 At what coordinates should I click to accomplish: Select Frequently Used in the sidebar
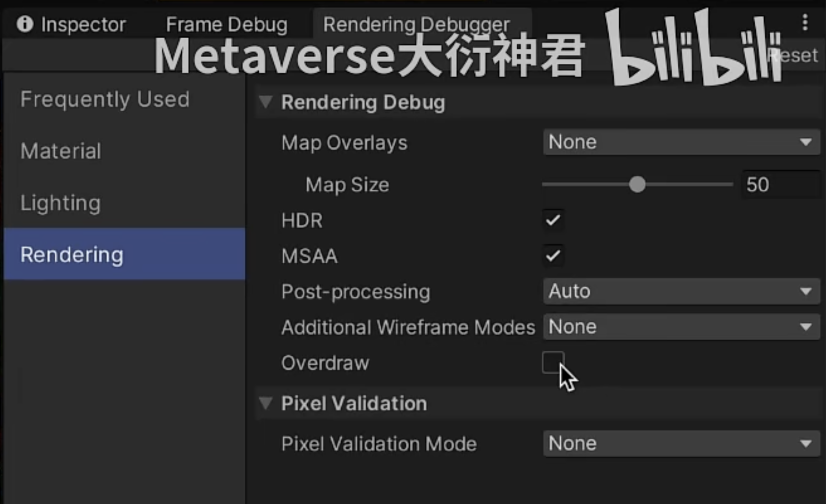(x=105, y=100)
